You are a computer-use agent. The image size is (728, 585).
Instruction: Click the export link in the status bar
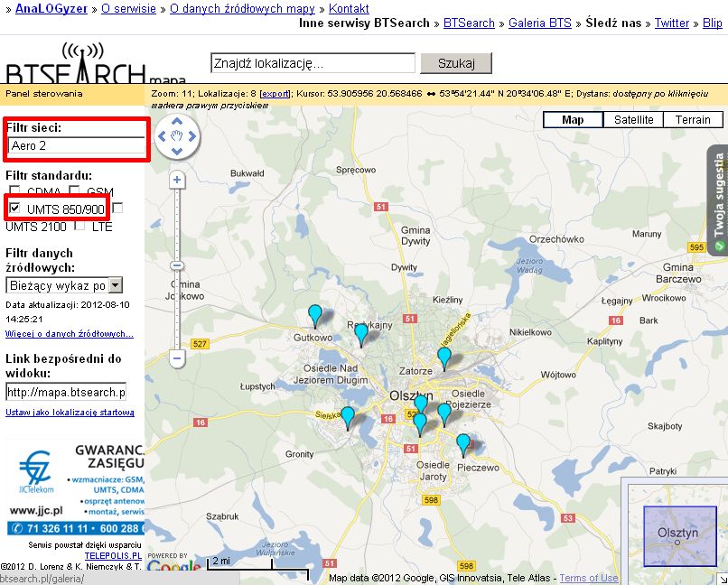click(x=275, y=94)
